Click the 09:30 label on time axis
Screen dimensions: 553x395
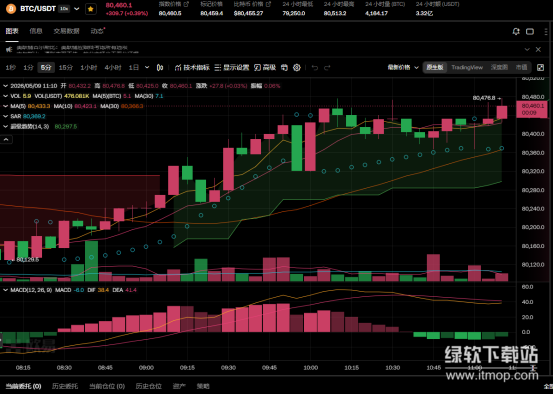pos(229,367)
